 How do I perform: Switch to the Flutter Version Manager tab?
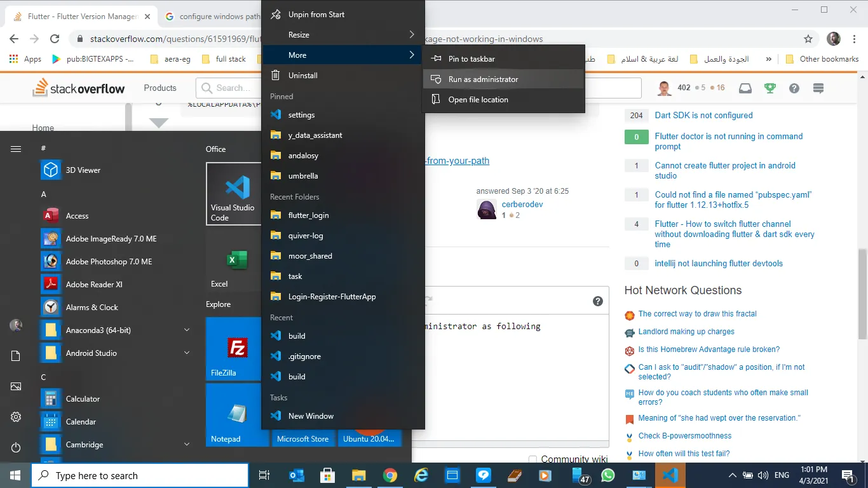coord(81,17)
